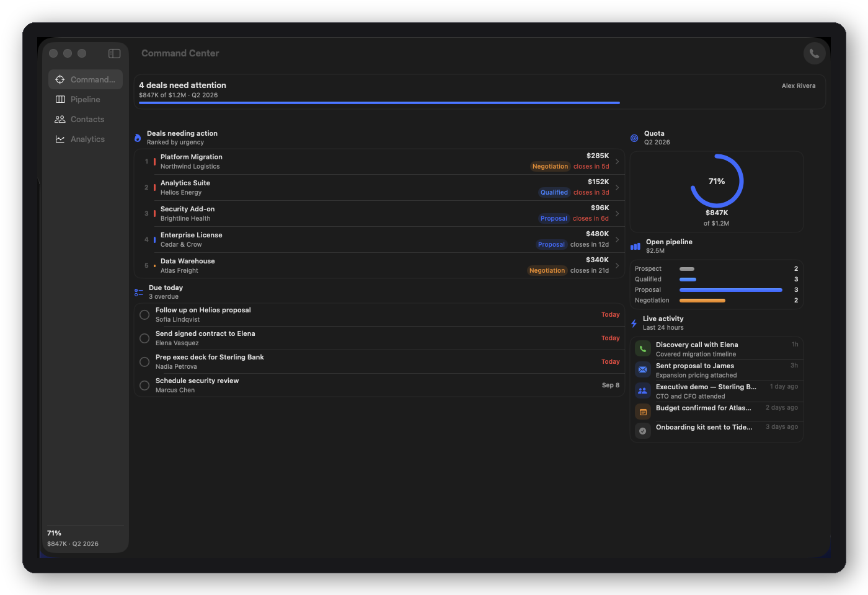Click the Command Center crosshair icon in sidebar
The image size is (868, 595).
tap(60, 79)
